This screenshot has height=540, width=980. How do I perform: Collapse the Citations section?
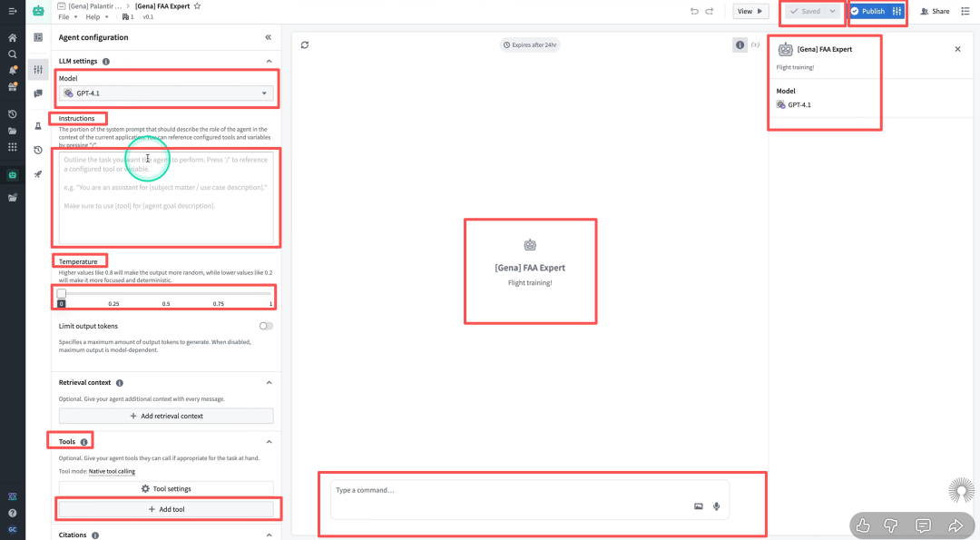click(269, 535)
